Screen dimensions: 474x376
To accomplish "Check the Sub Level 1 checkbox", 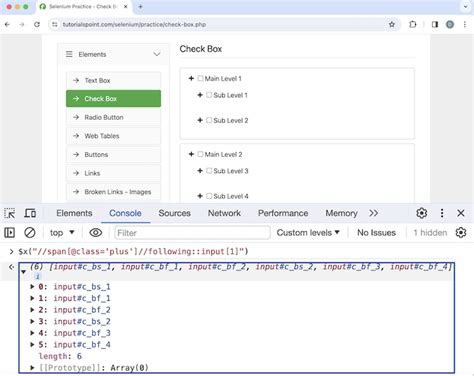I will [x=209, y=95].
